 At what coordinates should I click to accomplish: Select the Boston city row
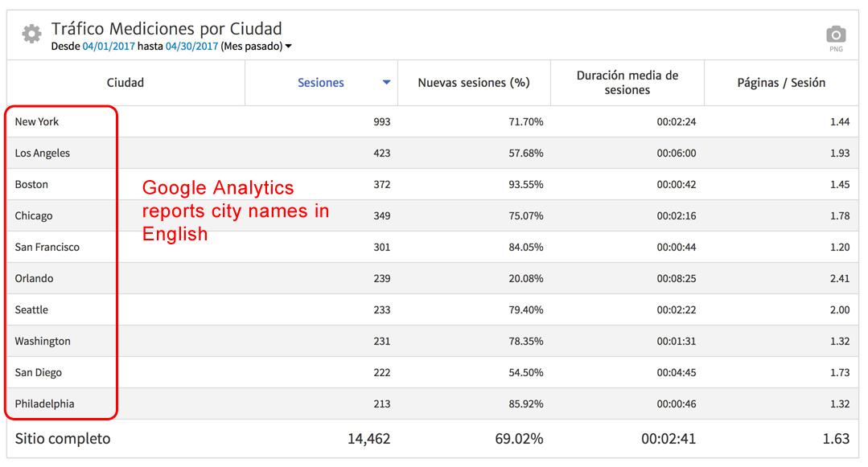click(31, 184)
